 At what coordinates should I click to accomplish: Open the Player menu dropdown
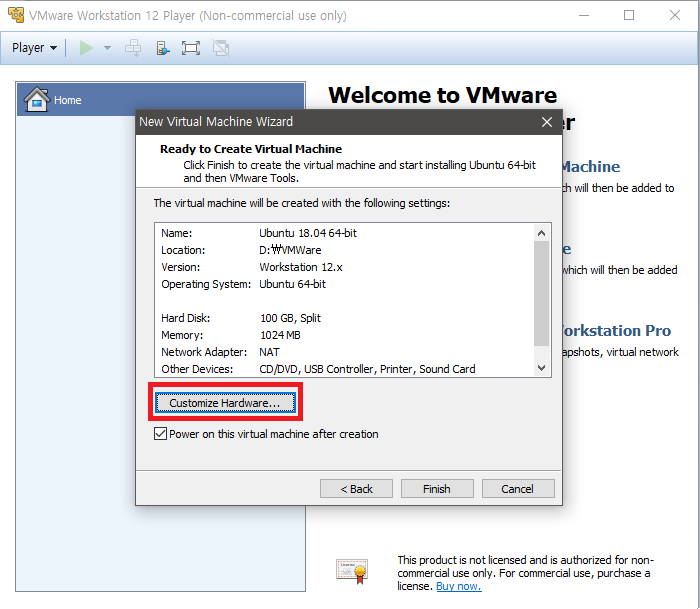point(34,48)
